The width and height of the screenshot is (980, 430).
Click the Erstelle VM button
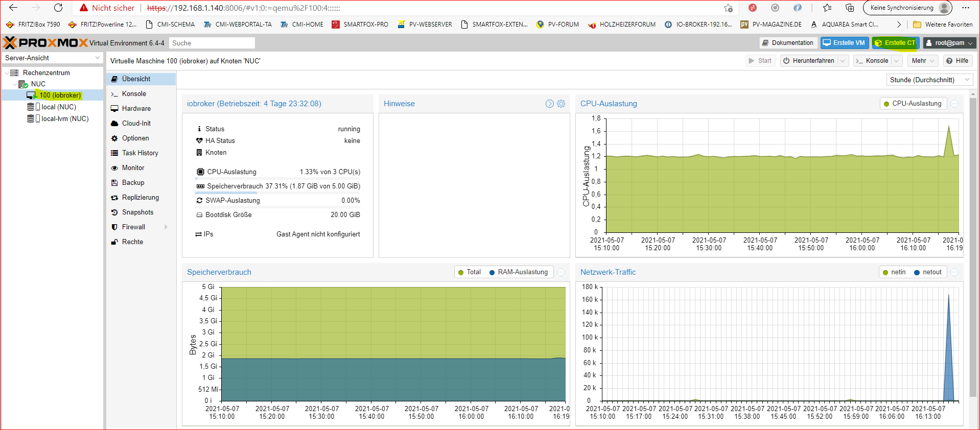coord(844,43)
